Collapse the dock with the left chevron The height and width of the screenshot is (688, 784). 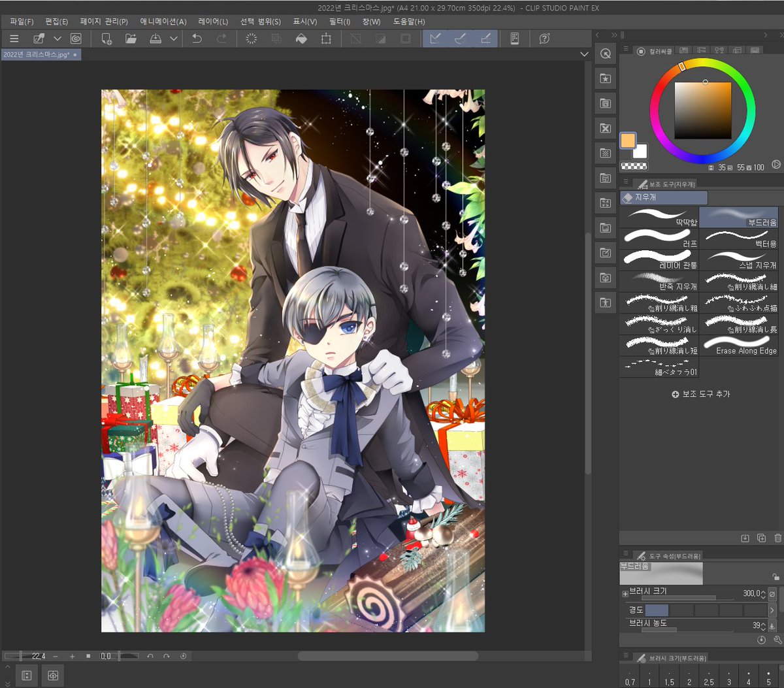(598, 35)
